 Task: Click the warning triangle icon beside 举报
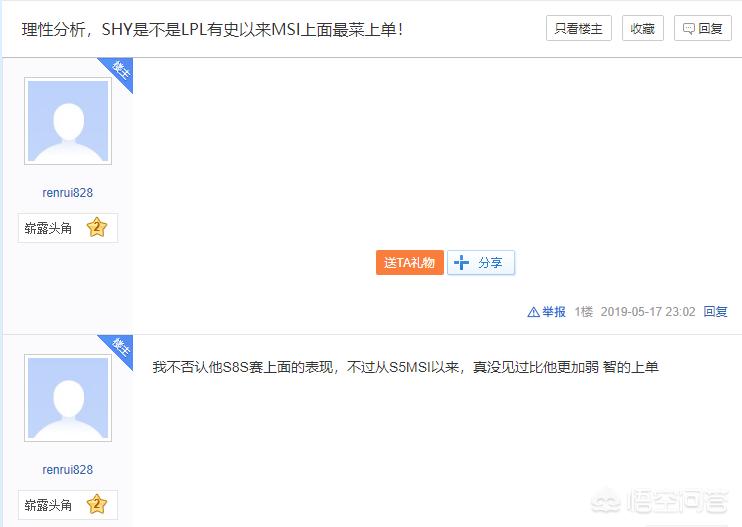coord(533,312)
